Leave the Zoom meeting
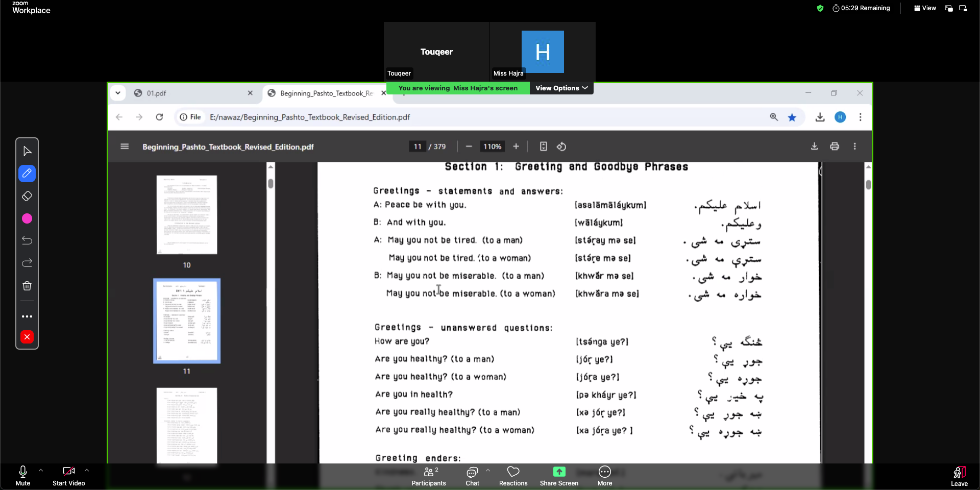The width and height of the screenshot is (980, 490). (x=959, y=476)
